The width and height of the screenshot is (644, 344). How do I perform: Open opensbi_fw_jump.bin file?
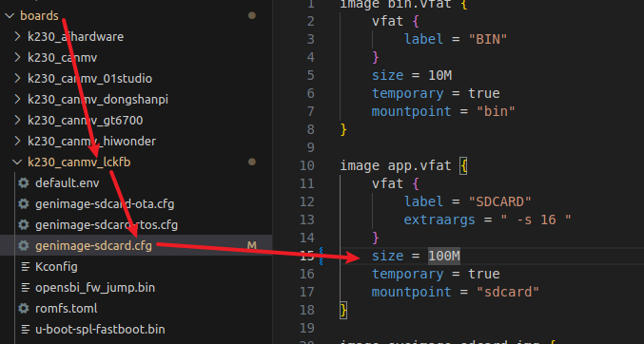[x=95, y=288]
